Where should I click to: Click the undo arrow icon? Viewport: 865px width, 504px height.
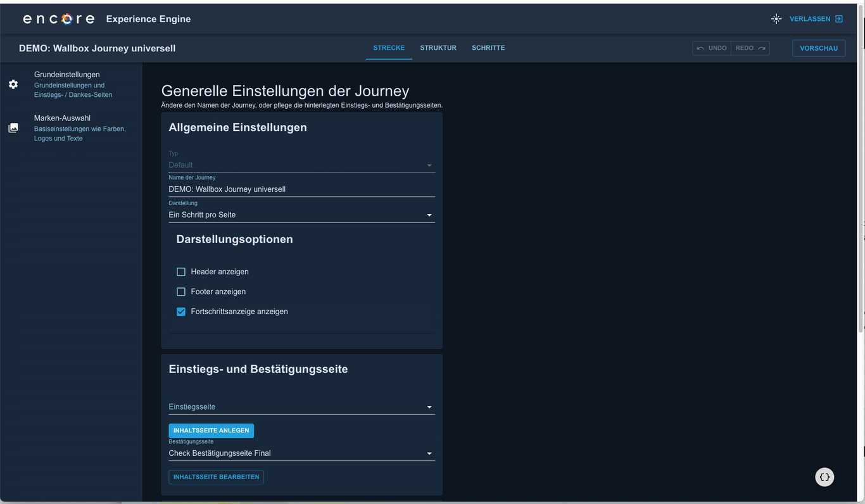(x=700, y=47)
